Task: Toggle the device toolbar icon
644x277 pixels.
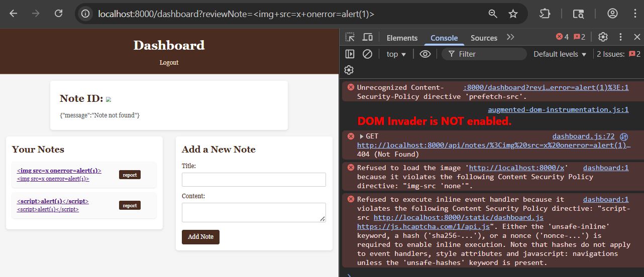Action: pyautogui.click(x=368, y=37)
